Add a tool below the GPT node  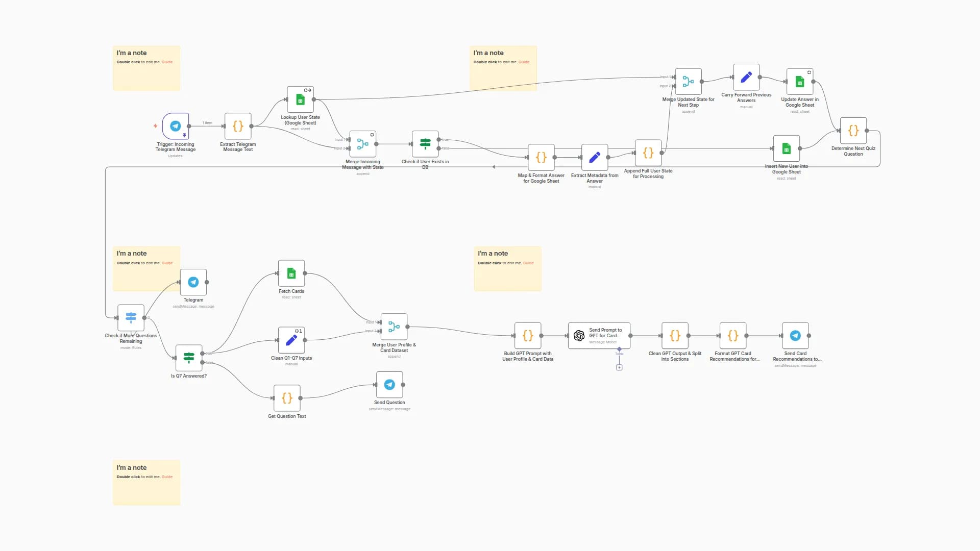[619, 367]
